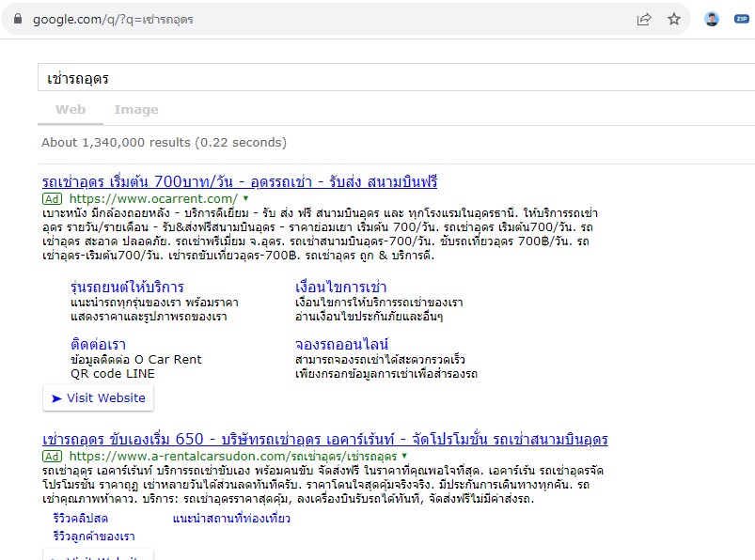The width and height of the screenshot is (755, 560).
Task: Click the address bar URL text
Action: [113, 20]
